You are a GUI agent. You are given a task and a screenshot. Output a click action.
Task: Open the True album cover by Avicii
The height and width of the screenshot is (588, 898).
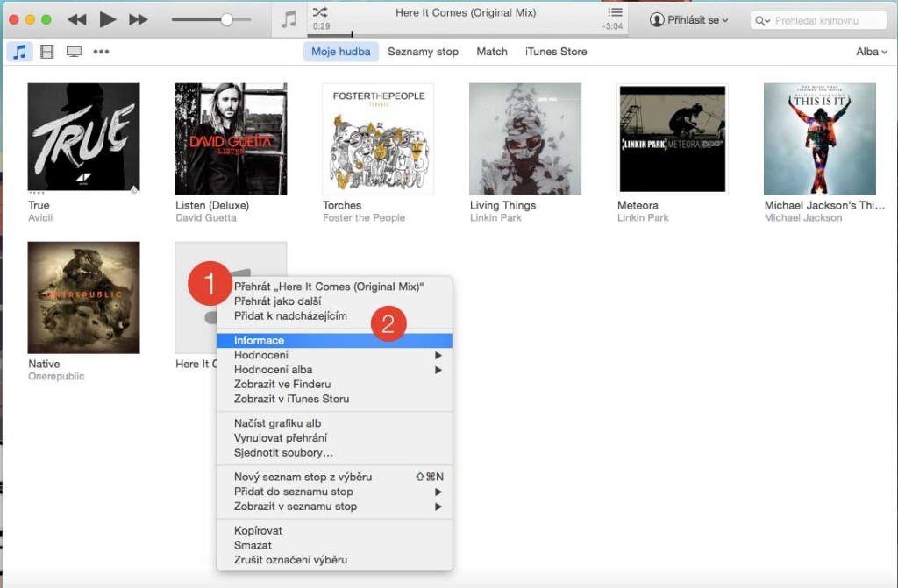(83, 138)
